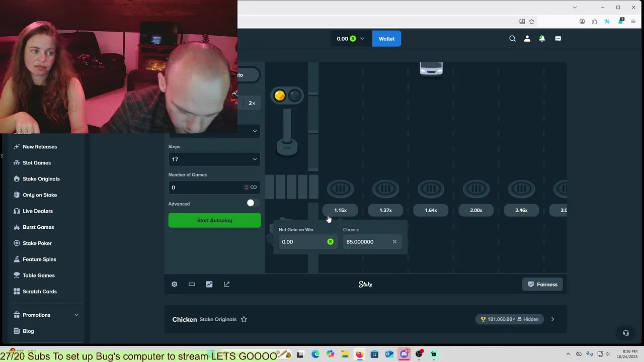The width and height of the screenshot is (644, 362).
Task: Favorite the Chicken game with star icon
Action: click(x=244, y=319)
